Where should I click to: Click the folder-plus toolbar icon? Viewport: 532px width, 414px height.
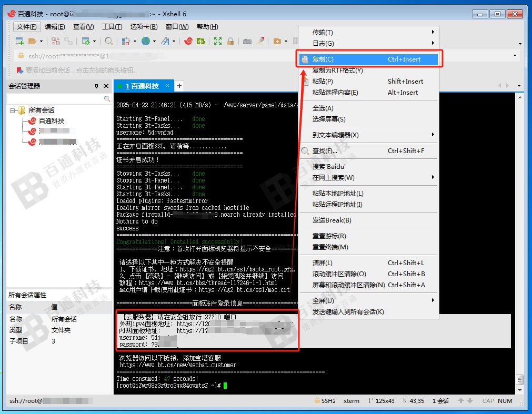[x=277, y=41]
